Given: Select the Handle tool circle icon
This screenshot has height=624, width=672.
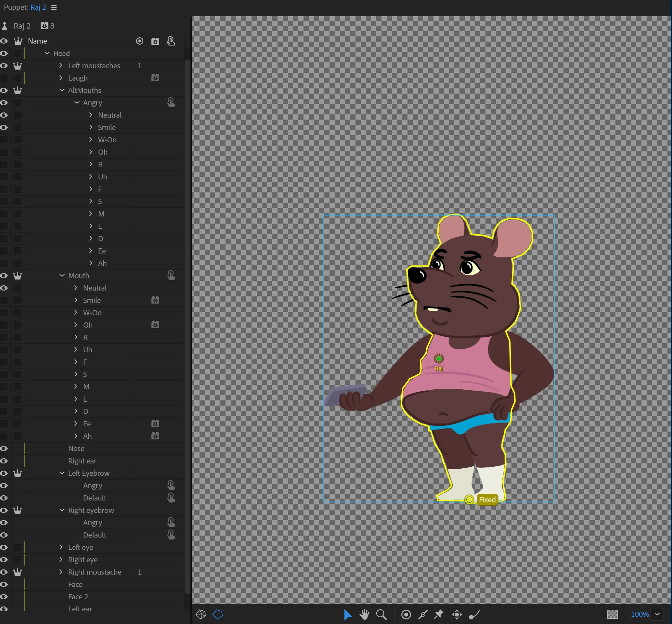Looking at the screenshot, I should click(x=406, y=614).
